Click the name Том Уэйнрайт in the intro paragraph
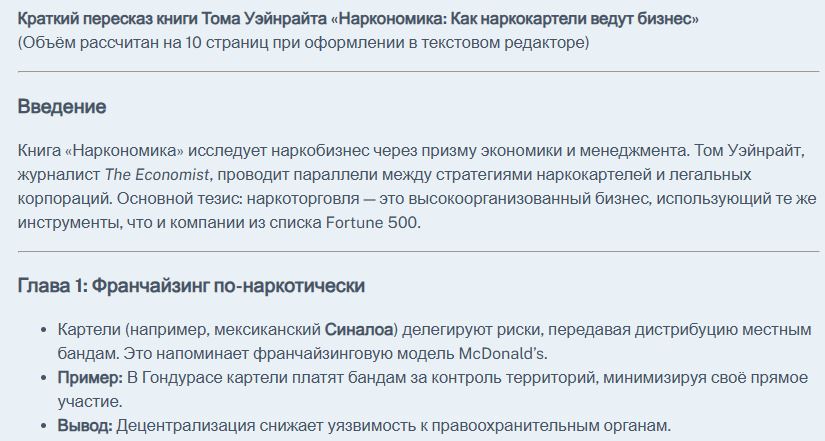The image size is (825, 441). point(749,151)
